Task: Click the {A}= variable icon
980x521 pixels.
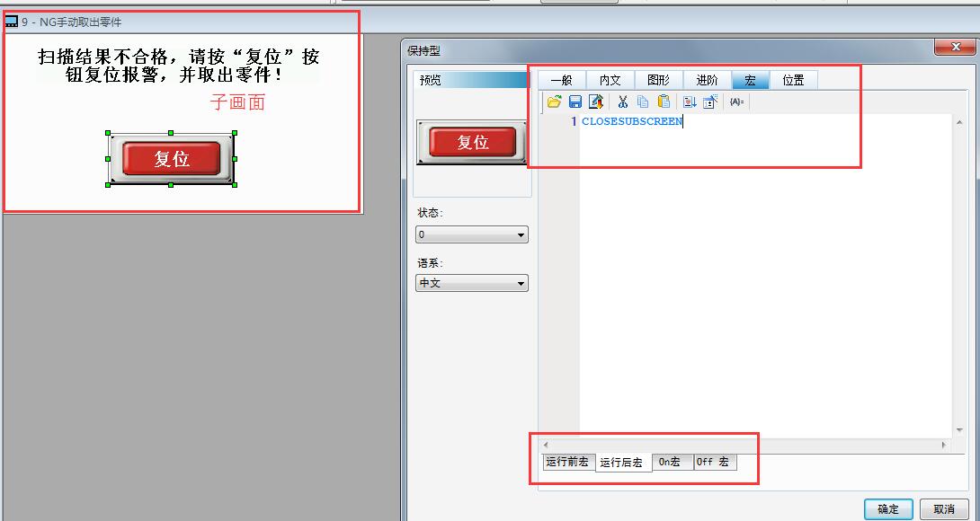Action: click(x=736, y=102)
